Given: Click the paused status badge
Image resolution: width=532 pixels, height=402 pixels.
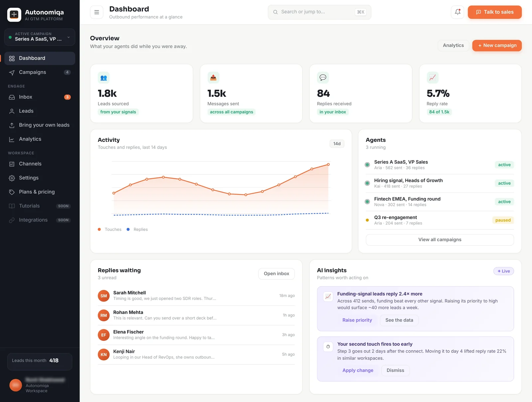Looking at the screenshot, I should (x=503, y=220).
